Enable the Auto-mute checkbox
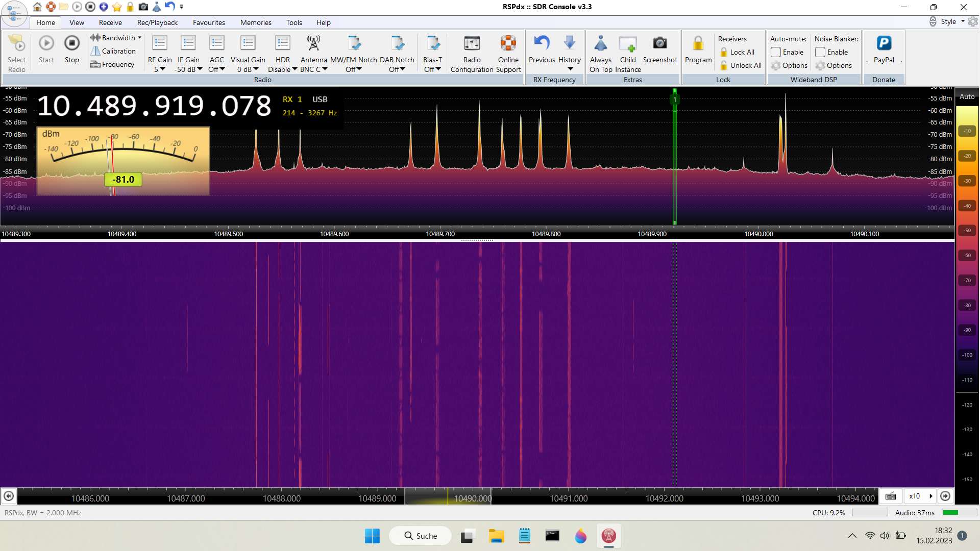 coord(776,52)
